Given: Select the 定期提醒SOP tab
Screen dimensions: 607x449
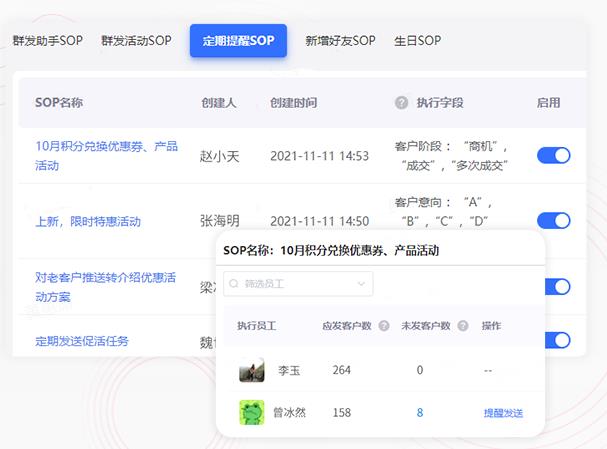Looking at the screenshot, I should tap(238, 41).
